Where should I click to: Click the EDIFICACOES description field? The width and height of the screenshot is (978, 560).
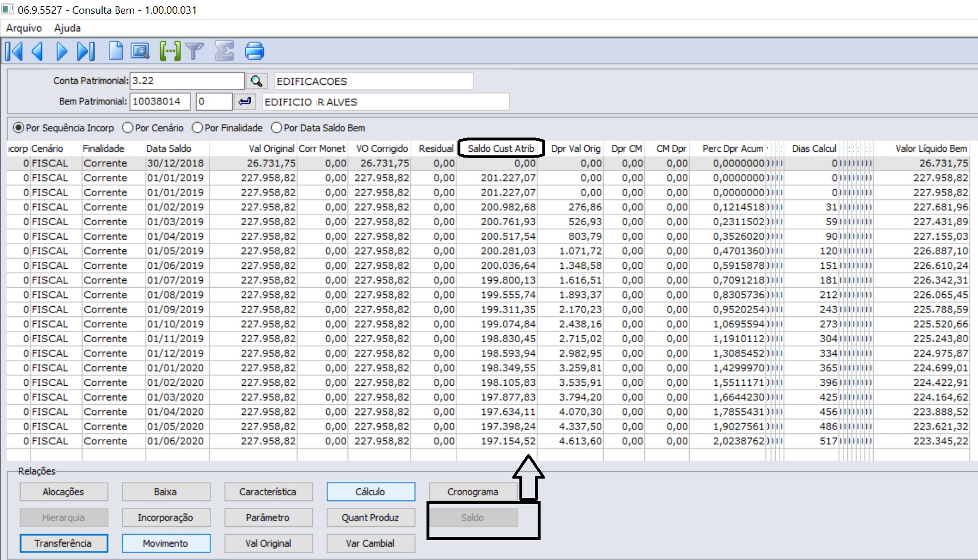point(373,81)
